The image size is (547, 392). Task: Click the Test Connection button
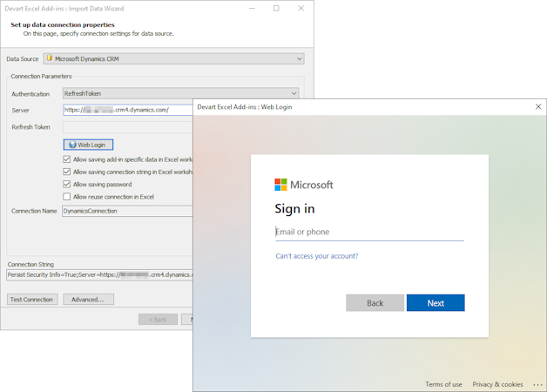pyautogui.click(x=32, y=300)
